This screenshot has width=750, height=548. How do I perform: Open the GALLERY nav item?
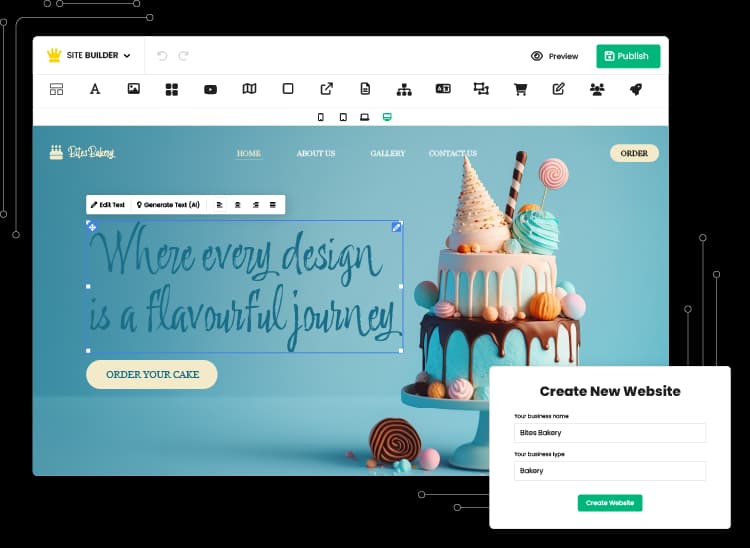pos(387,153)
